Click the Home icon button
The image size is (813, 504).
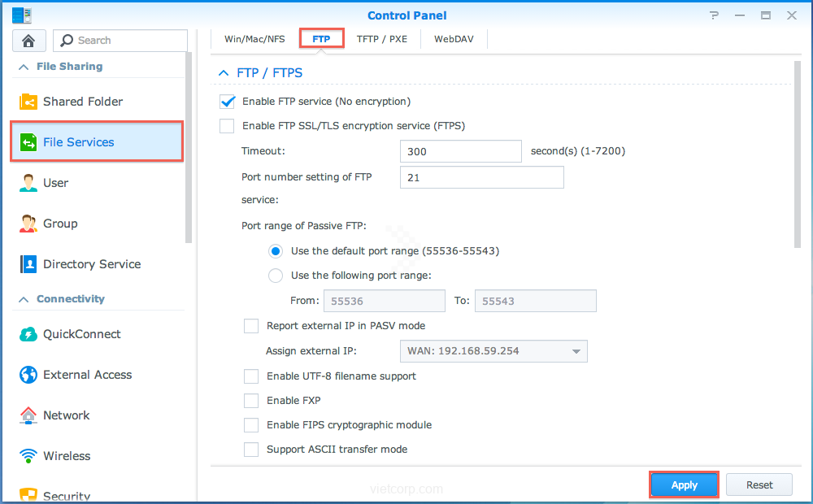click(29, 41)
